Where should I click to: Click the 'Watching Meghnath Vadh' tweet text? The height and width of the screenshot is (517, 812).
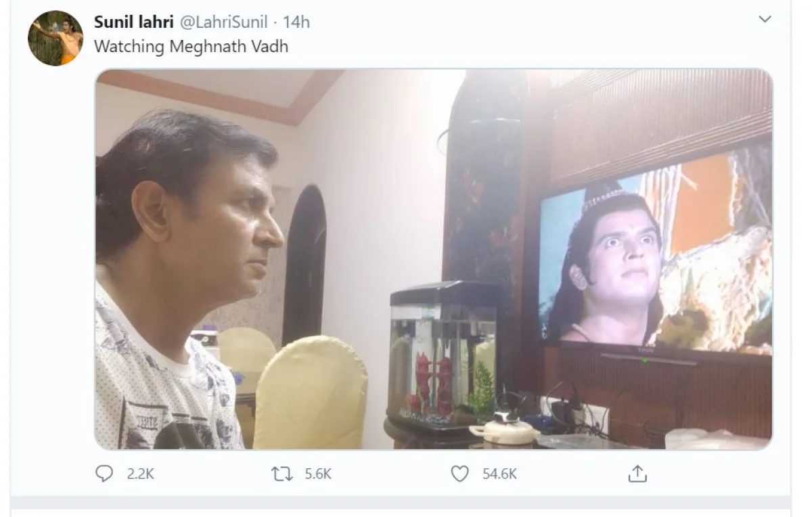pos(191,46)
